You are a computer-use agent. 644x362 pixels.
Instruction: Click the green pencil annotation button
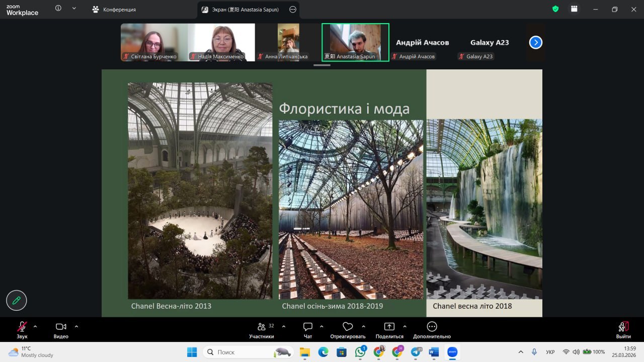(x=17, y=301)
